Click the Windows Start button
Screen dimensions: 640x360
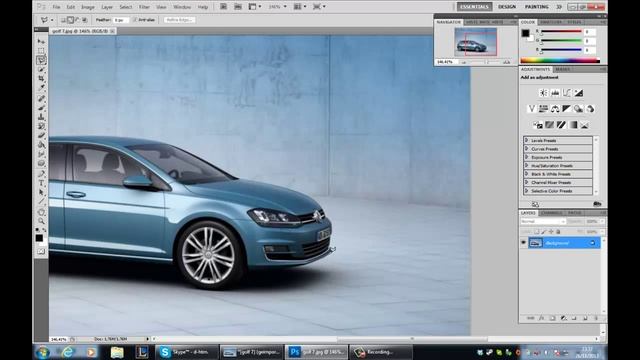[x=43, y=352]
